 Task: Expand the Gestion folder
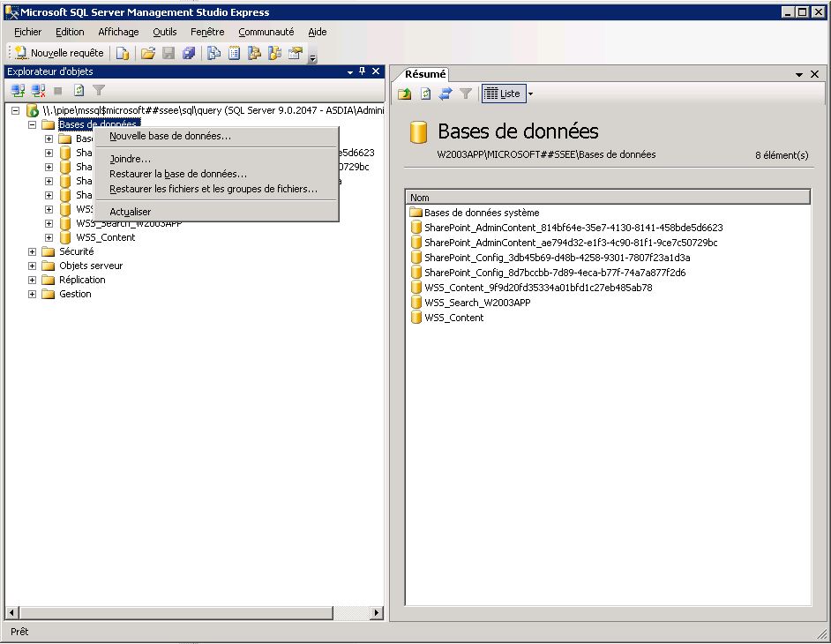33,294
